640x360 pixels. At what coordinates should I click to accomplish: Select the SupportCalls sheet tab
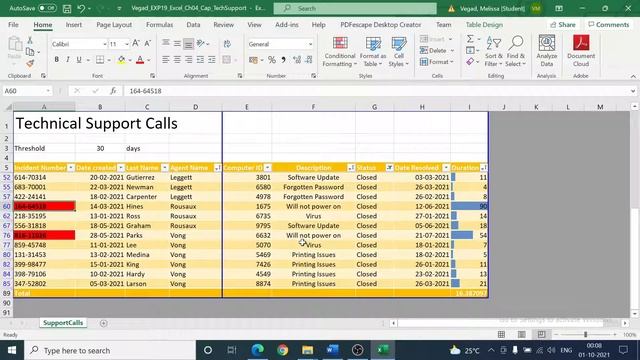(x=63, y=323)
